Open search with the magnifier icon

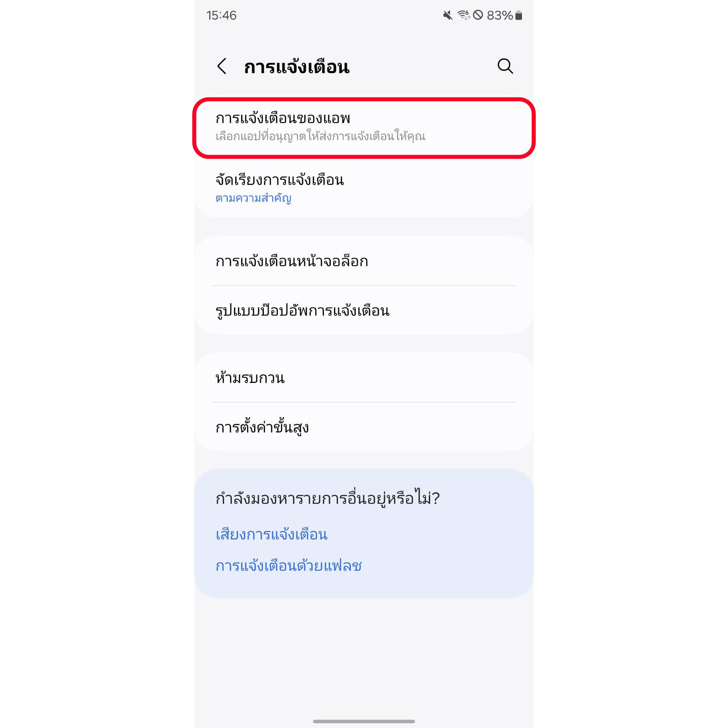(505, 66)
